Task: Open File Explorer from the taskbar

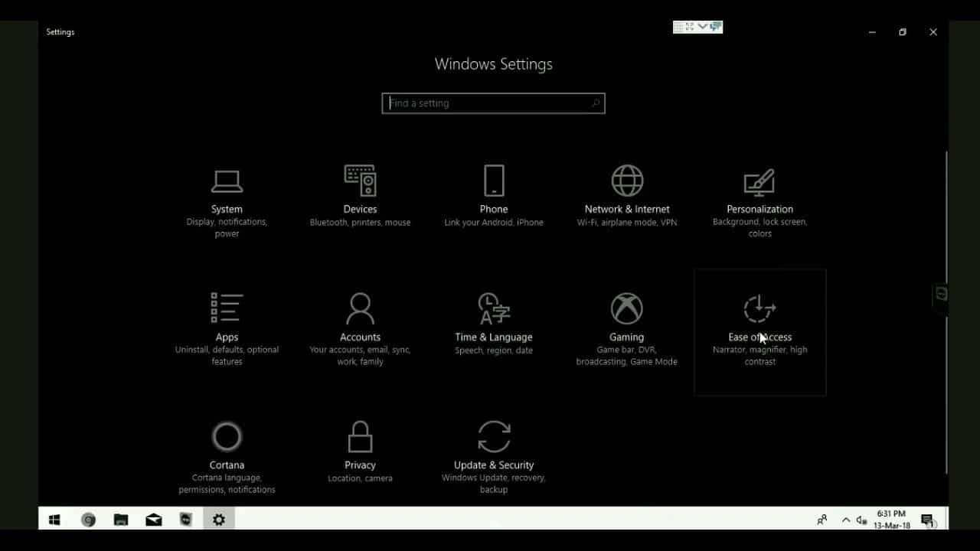Action: [121, 520]
